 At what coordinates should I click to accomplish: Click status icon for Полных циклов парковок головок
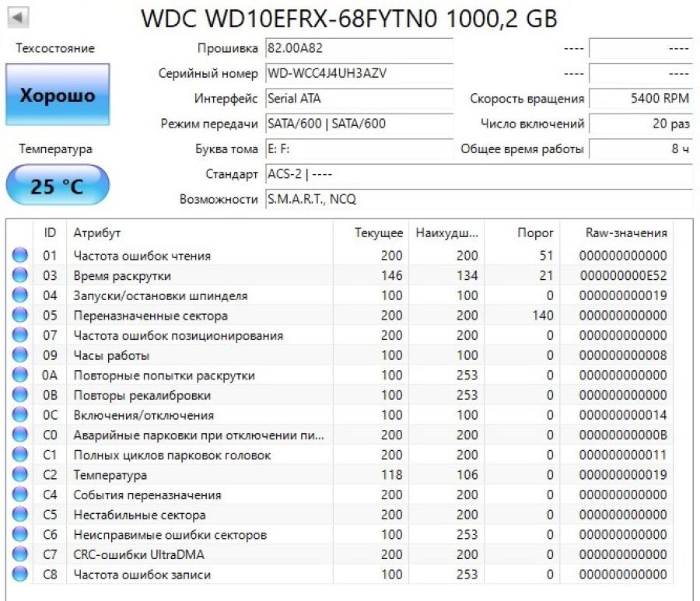point(19,455)
